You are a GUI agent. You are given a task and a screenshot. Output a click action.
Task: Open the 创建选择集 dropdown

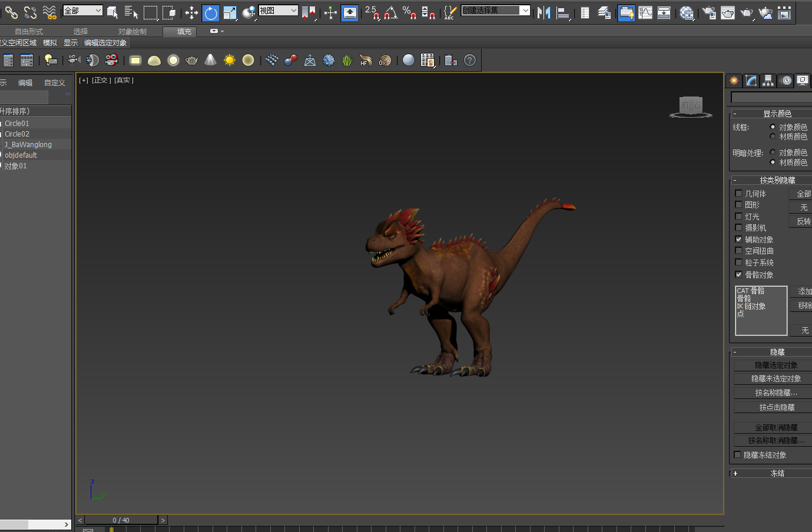(525, 11)
